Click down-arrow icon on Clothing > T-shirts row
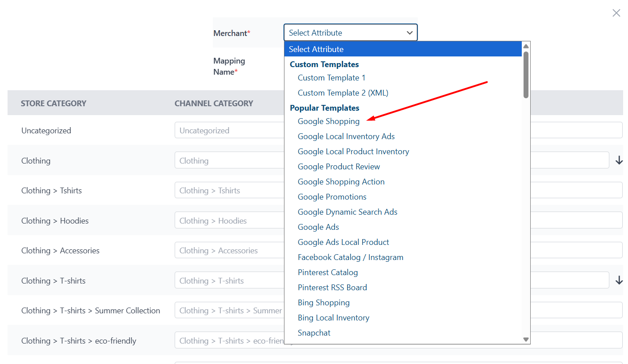628x364 pixels. coord(619,280)
